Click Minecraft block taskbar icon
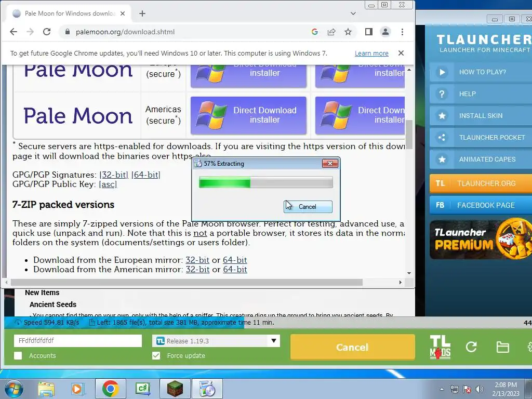 175,389
